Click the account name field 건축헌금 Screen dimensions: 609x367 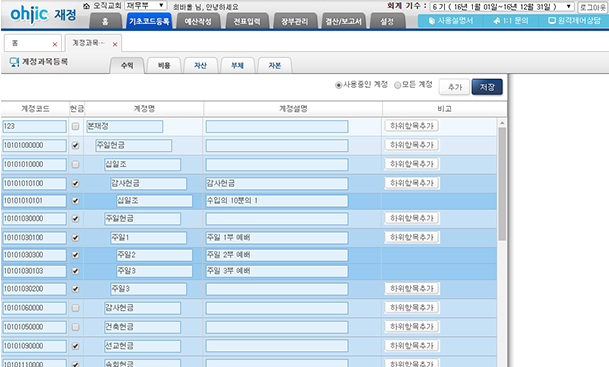(142, 327)
